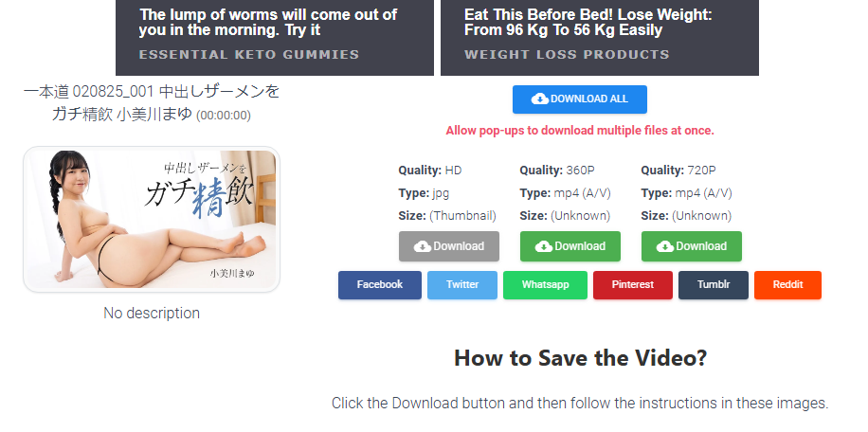Download the HD jpg thumbnail file
This screenshot has width=868, height=432.
point(449,246)
